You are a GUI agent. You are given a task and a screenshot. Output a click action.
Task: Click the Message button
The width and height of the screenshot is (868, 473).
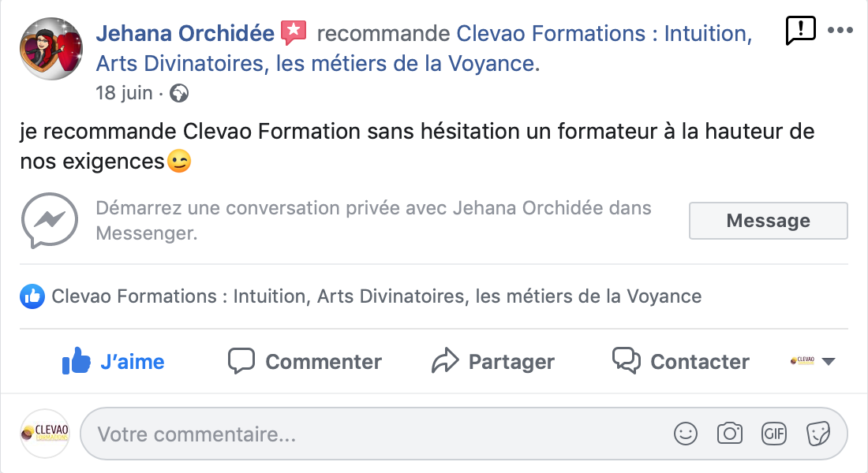click(768, 221)
